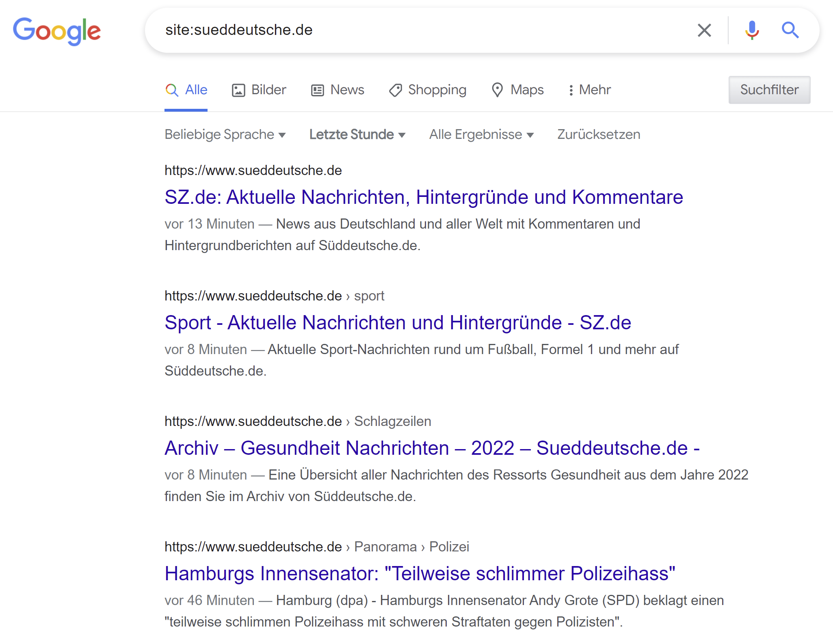
Task: Select the Maps tab
Action: click(517, 90)
